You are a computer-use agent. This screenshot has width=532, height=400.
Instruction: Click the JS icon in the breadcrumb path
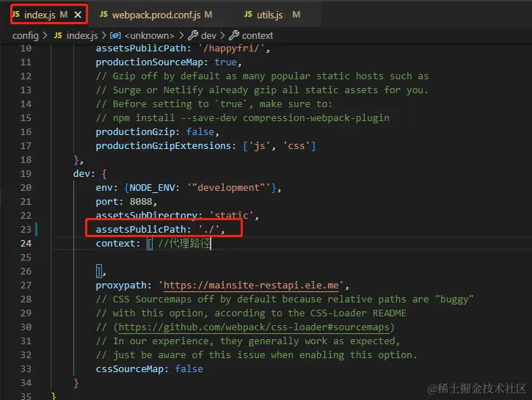58,35
